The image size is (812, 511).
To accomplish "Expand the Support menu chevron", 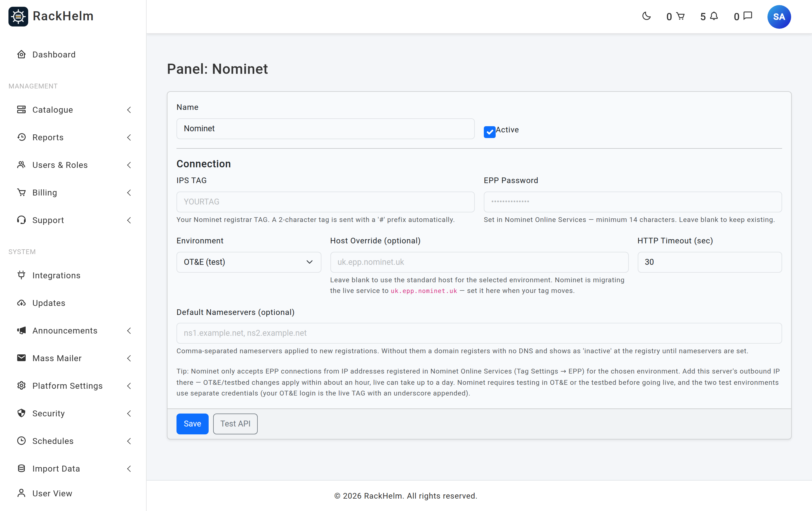I will [x=129, y=220].
